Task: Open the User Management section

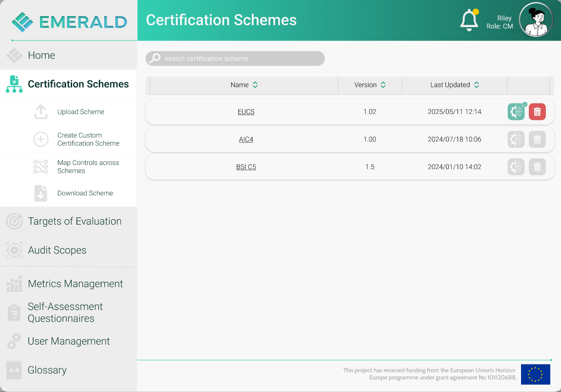Action: point(69,341)
